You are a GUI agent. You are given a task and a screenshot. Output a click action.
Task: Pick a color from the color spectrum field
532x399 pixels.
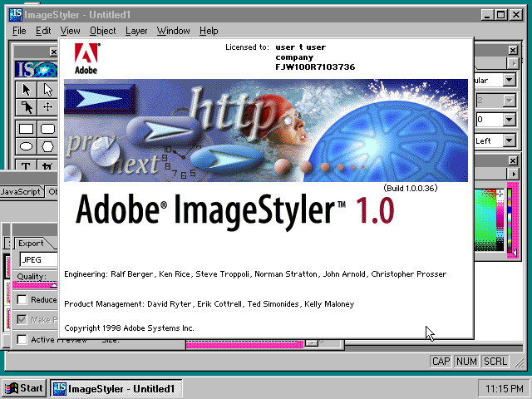tap(485, 219)
